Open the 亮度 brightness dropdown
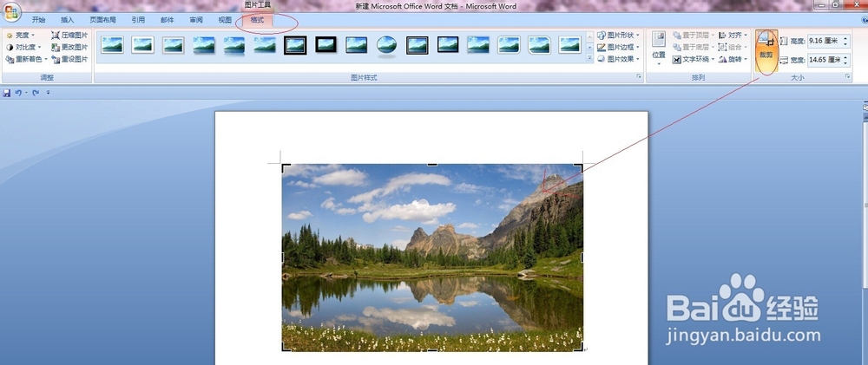This screenshot has height=365, width=868. [21, 36]
